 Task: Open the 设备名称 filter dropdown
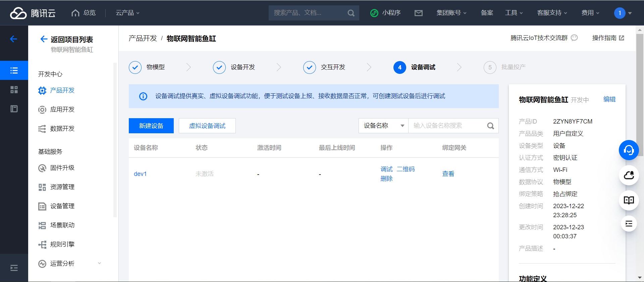tap(383, 126)
